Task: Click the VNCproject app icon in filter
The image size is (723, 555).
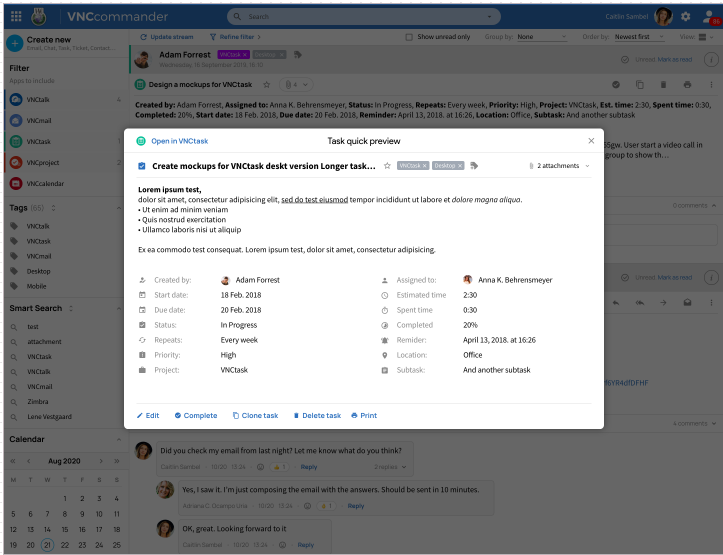Action: pyautogui.click(x=16, y=162)
